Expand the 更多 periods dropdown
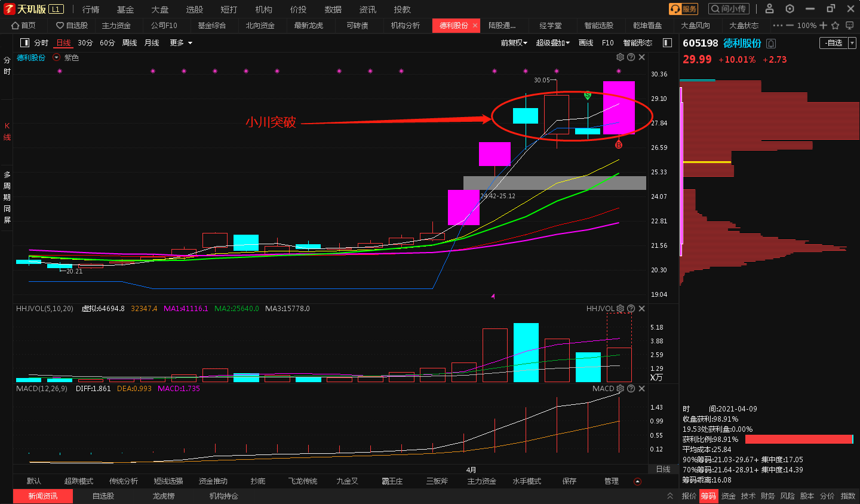 [x=181, y=43]
